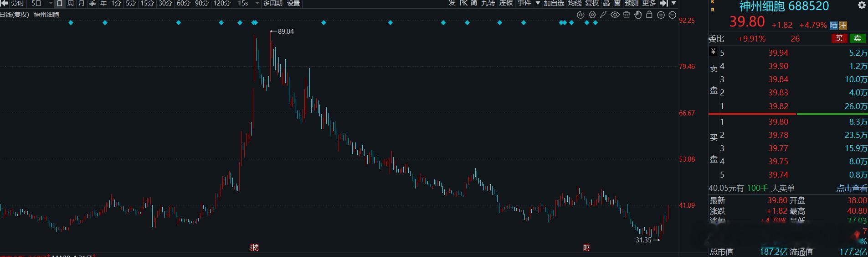Select the hand pan tool
Viewport: 868px width, 257px height.
click(x=638, y=15)
